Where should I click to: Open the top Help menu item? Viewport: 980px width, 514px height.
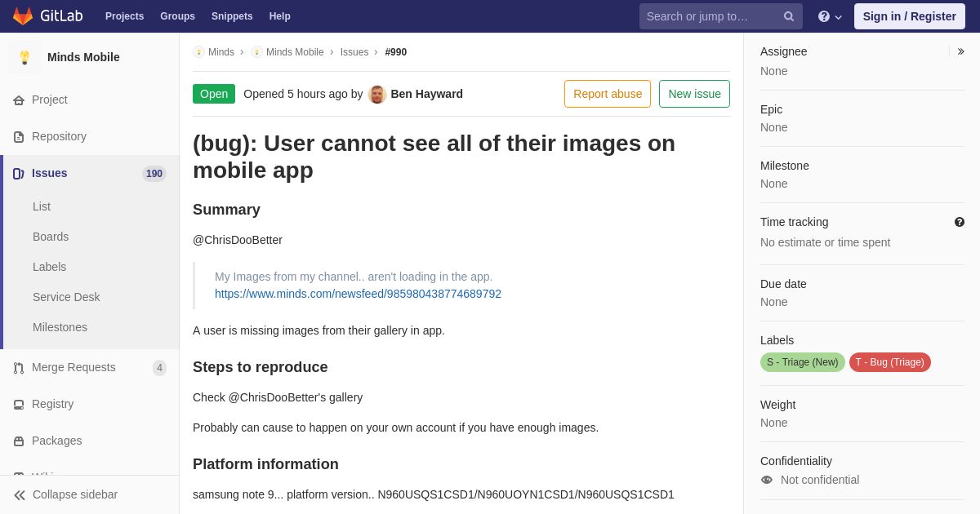coord(280,16)
